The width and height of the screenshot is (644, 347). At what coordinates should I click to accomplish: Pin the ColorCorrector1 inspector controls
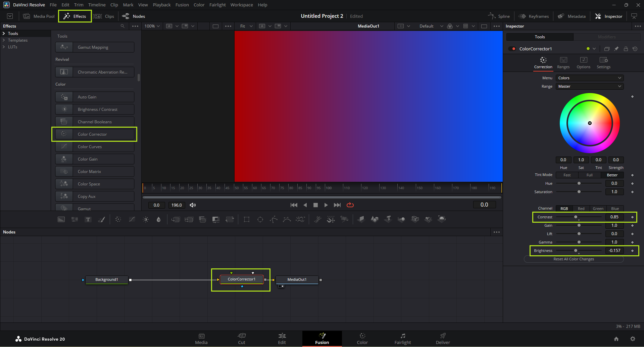[616, 49]
